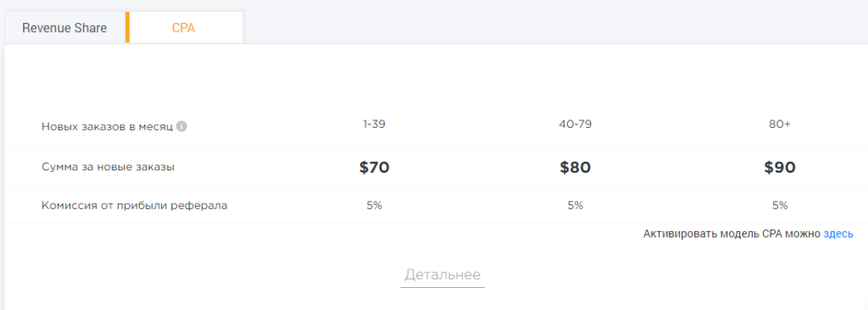Click the underline beneath Детальнее

(x=442, y=287)
